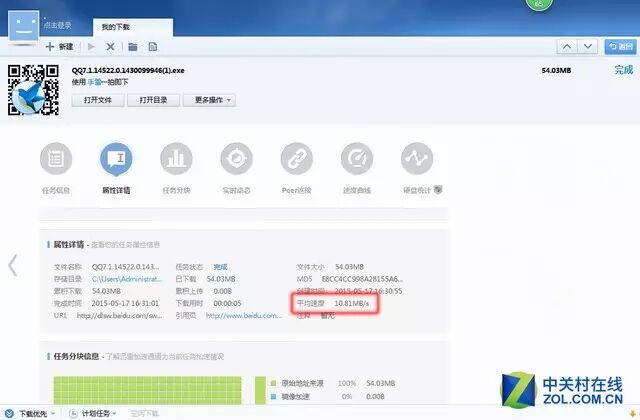Open the Peer连接 chain link icon
640x420 pixels.
tap(297, 159)
